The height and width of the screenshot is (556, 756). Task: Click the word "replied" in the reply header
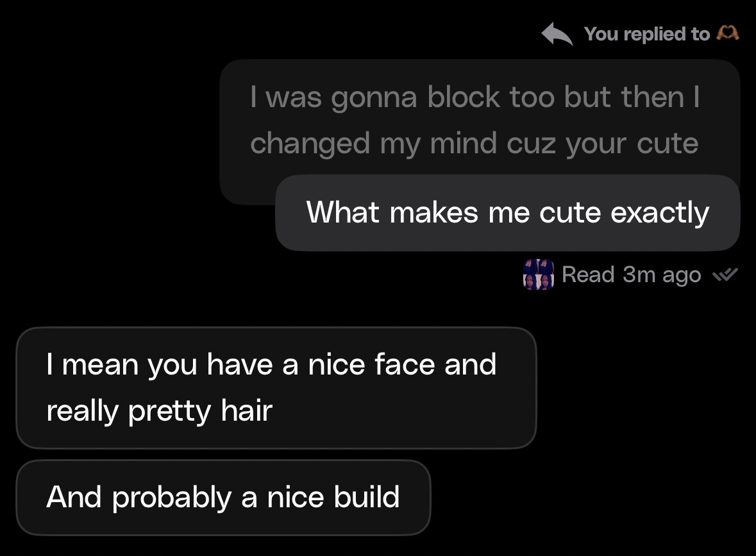click(653, 34)
